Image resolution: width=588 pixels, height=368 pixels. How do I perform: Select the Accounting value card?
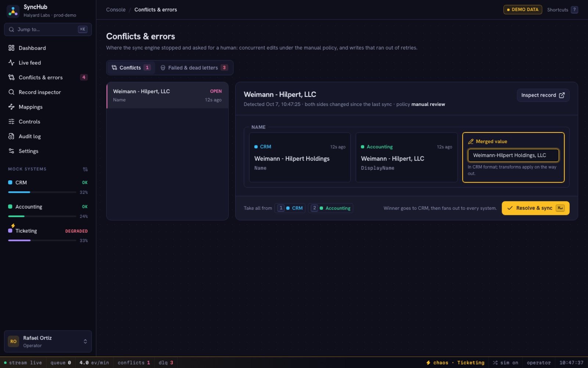coord(406,158)
